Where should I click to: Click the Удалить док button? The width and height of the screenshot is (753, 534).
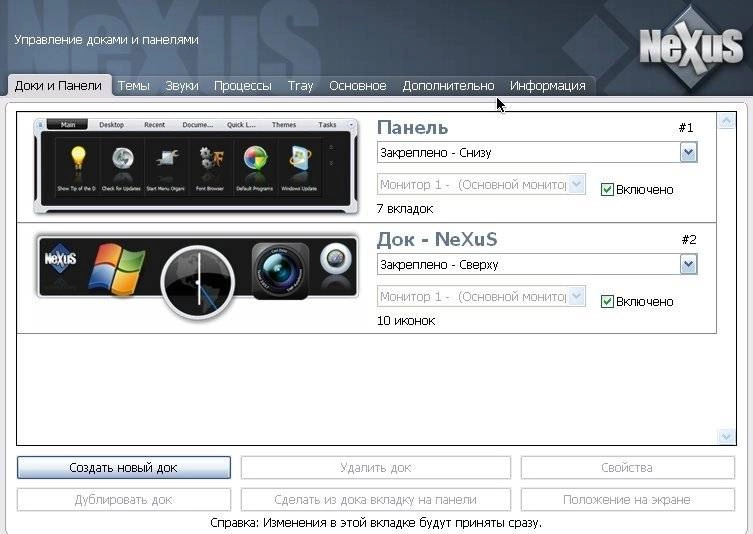376,468
